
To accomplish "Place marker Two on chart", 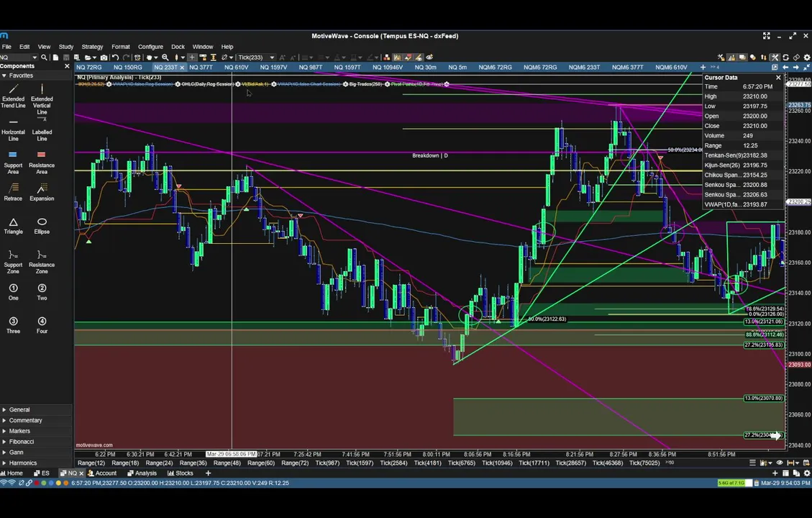I will [x=42, y=292].
